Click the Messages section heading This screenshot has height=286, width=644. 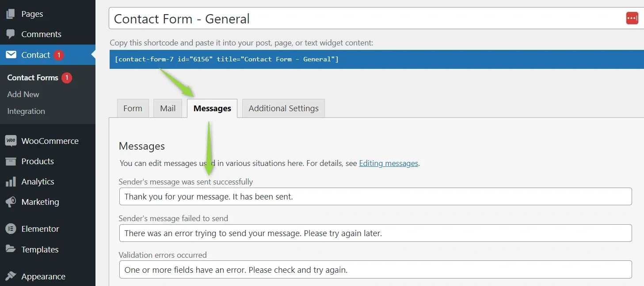pyautogui.click(x=142, y=146)
